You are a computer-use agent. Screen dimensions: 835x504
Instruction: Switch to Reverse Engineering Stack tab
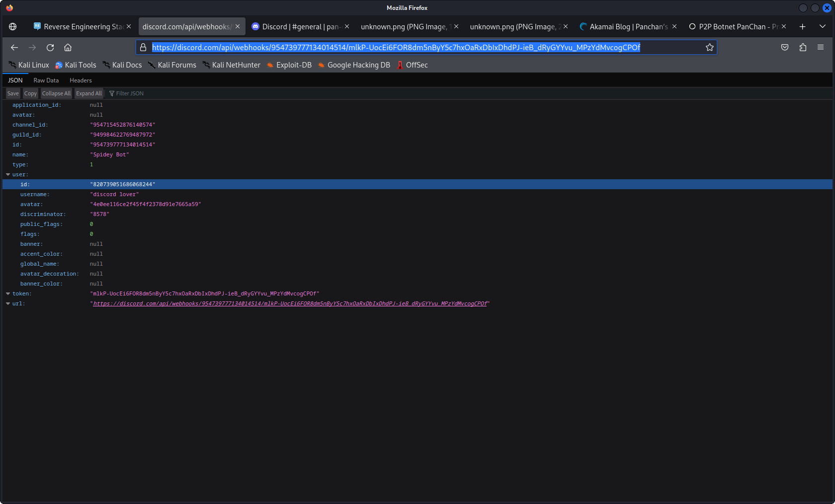coord(82,26)
